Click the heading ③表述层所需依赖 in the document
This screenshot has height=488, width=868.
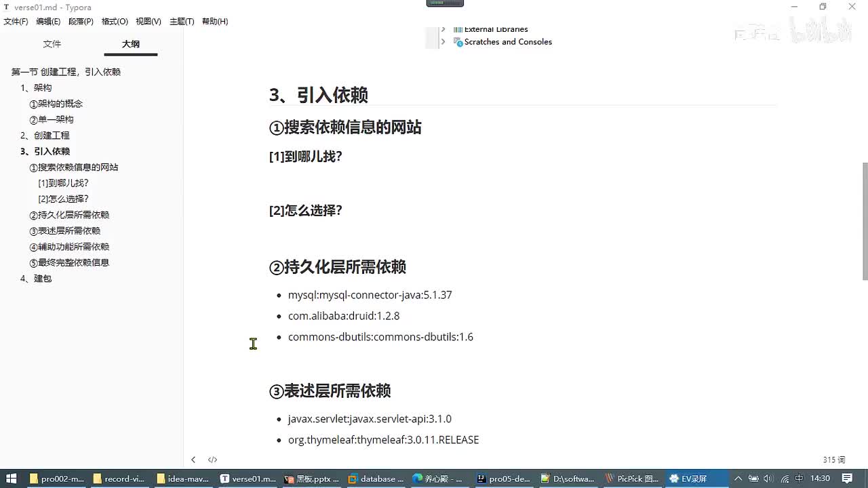(x=330, y=391)
